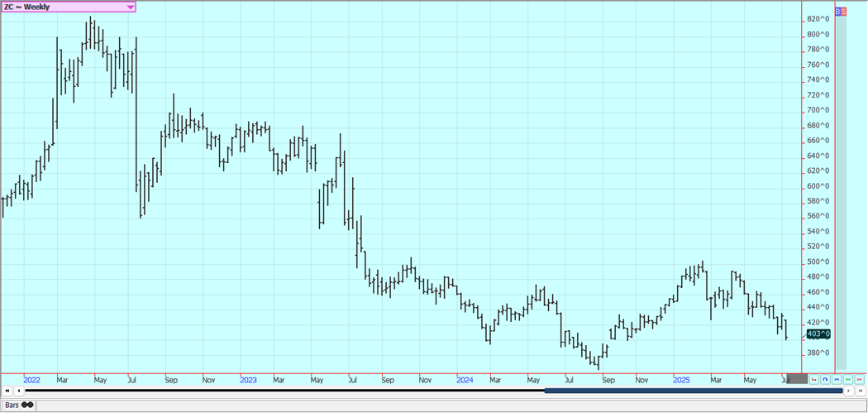868x413 pixels.
Task: Click the red bowtie compress icon
Action: (859, 380)
